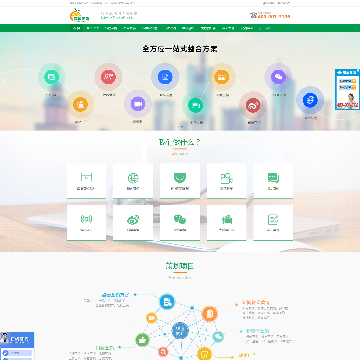Click the purple video camera circle icon
This screenshot has width=360, height=360.
138,104
